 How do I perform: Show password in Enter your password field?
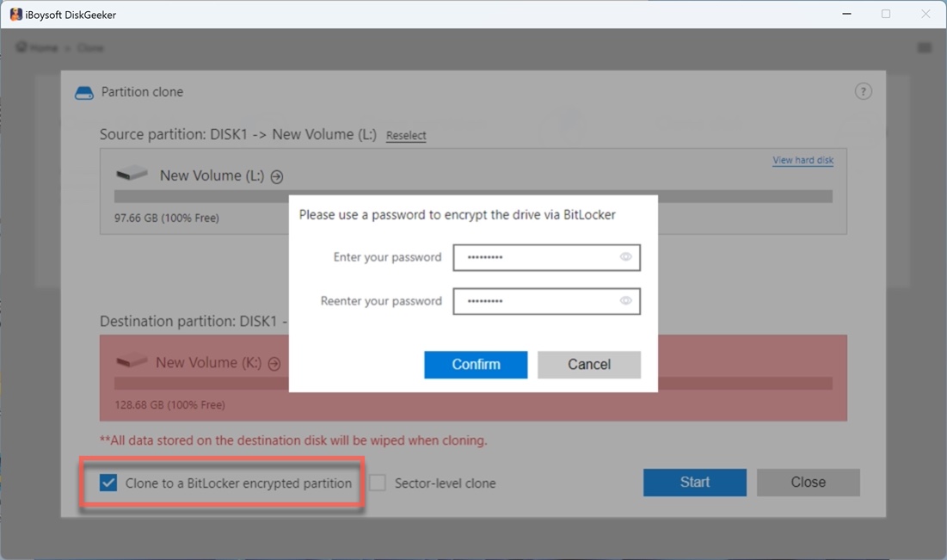click(625, 256)
